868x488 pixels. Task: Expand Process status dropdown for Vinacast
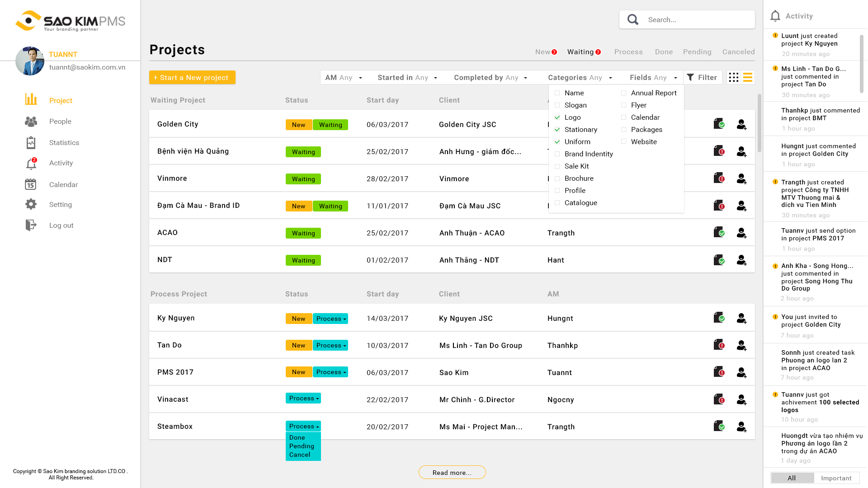click(303, 398)
